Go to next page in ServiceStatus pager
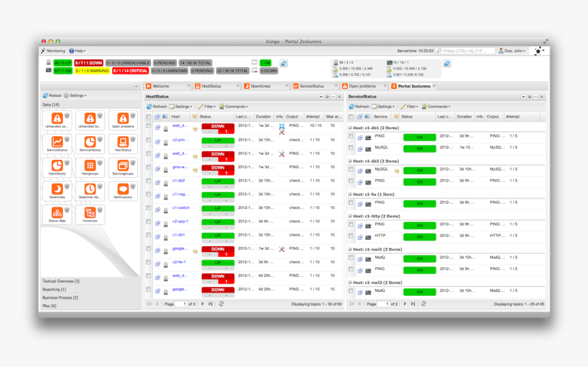Screen dimensions: 588x367 (405, 304)
